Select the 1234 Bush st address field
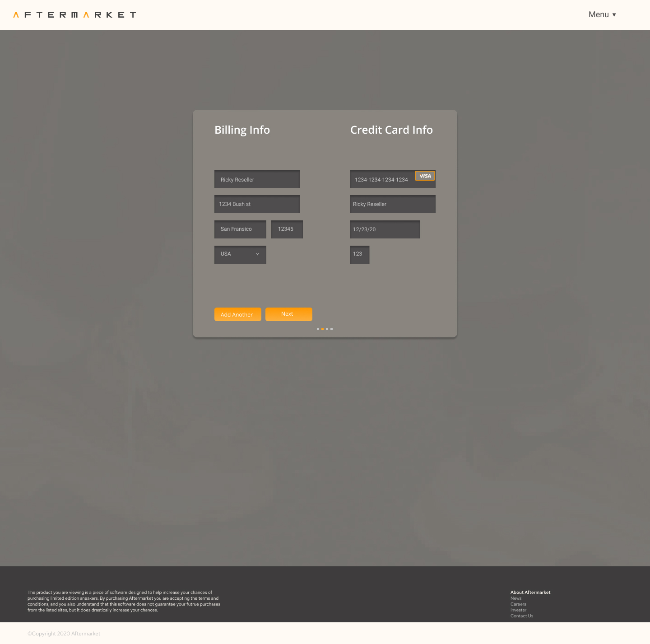Viewport: 650px width, 644px height. pyautogui.click(x=257, y=204)
